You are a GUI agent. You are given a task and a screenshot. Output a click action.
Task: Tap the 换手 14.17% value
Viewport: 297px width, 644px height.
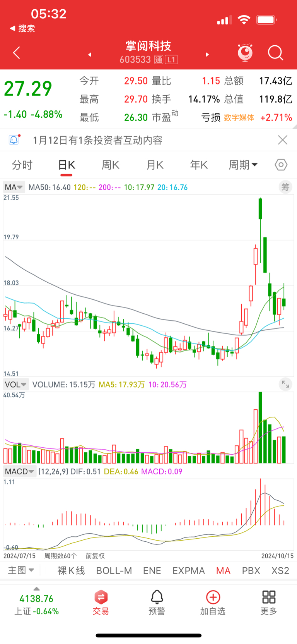point(204,99)
